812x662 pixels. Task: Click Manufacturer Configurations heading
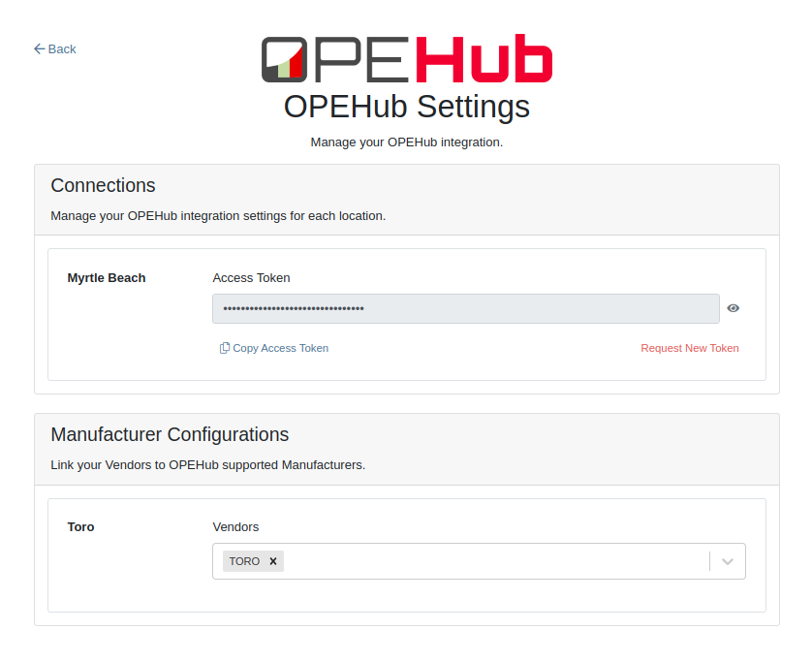tap(170, 434)
